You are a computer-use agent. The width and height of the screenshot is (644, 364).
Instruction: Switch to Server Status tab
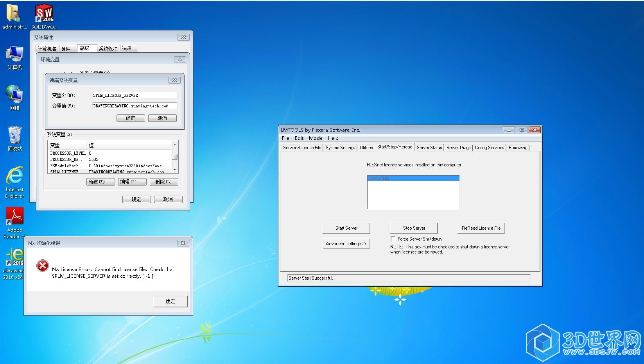click(x=429, y=148)
